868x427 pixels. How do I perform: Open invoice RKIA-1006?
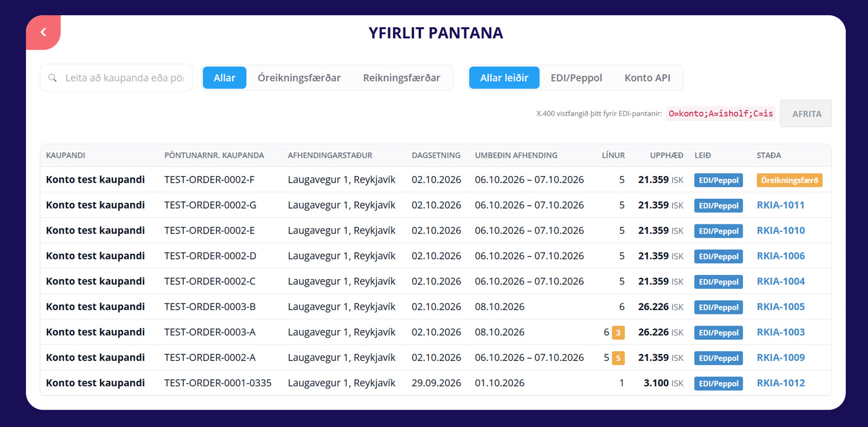(780, 256)
